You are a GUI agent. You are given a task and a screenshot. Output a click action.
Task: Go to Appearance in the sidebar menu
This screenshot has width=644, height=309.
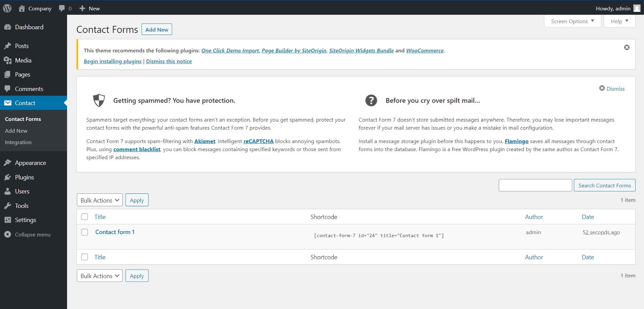tap(30, 163)
